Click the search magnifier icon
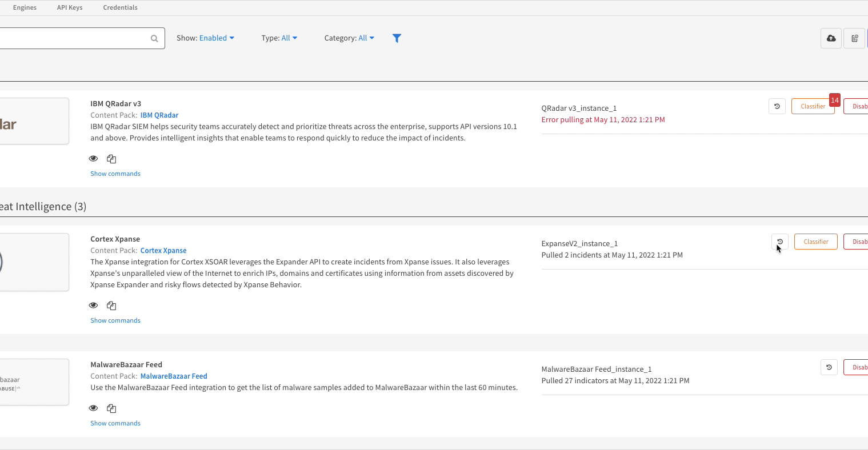Screen dimensions: 868x450 click(x=154, y=38)
